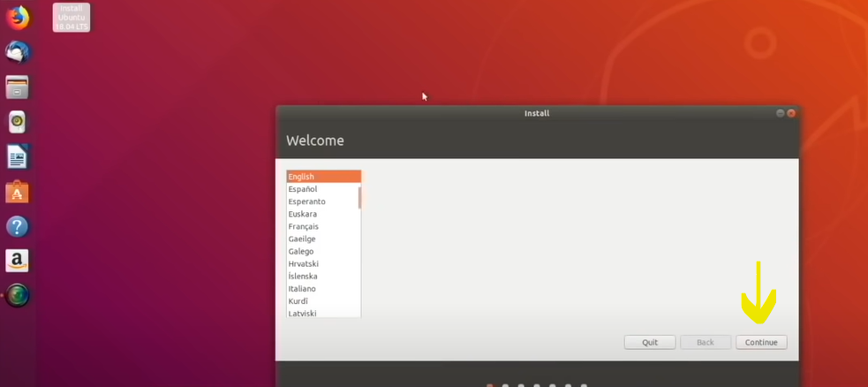Select Kurdî in the language list
Image resolution: width=868 pixels, height=387 pixels.
[324, 301]
